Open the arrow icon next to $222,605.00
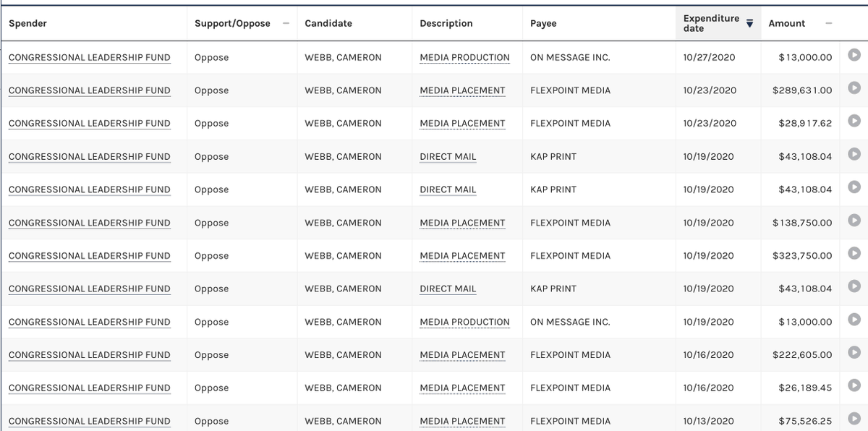Viewport: 868px width, 431px height. pos(854,352)
